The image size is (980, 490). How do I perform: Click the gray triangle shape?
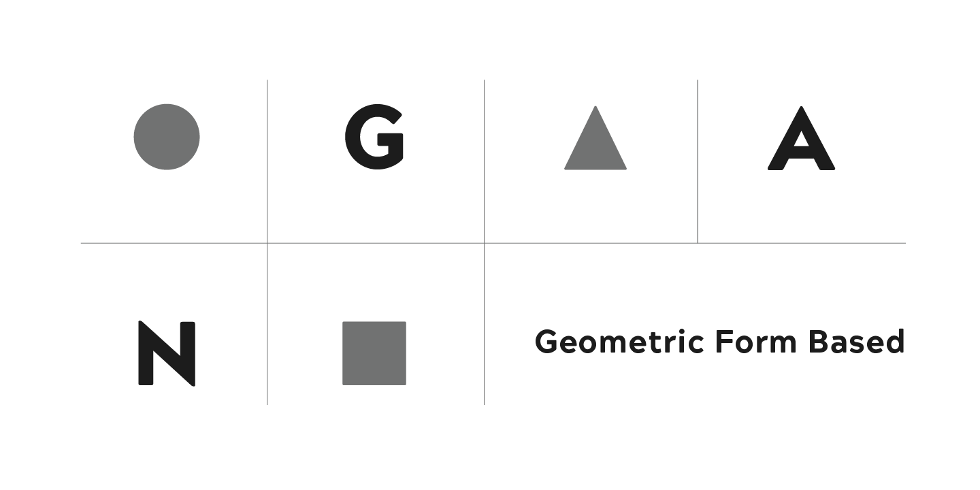pyautogui.click(x=595, y=146)
